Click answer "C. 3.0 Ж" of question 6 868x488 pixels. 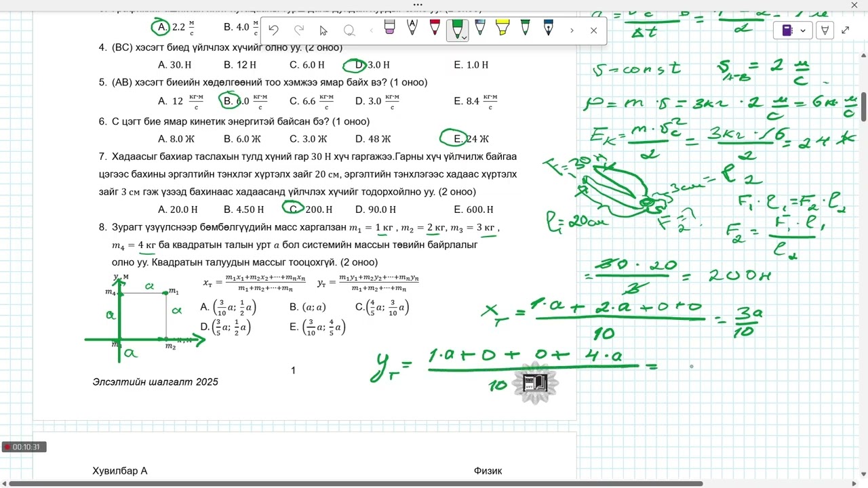click(309, 140)
